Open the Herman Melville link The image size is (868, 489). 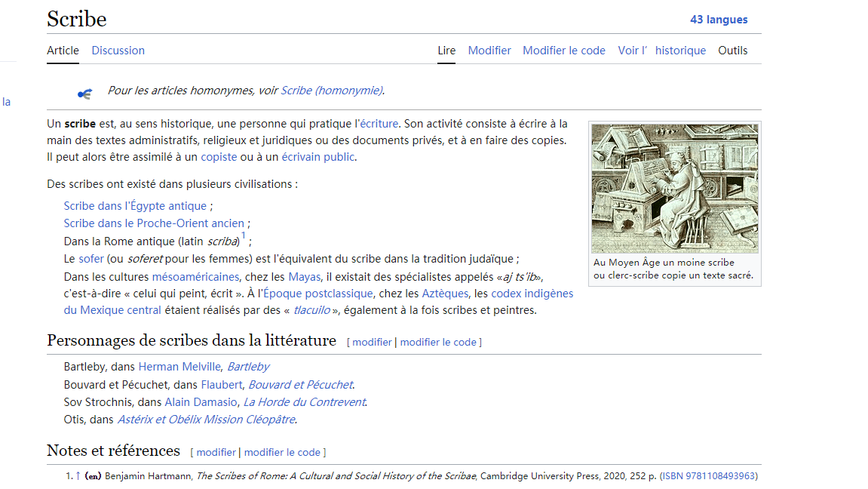(x=179, y=367)
